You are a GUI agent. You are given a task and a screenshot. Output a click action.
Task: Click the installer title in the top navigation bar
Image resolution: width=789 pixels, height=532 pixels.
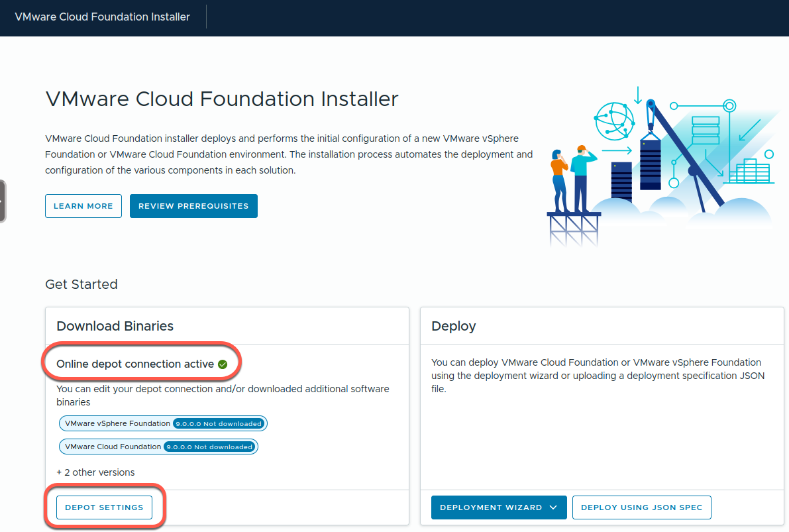(x=102, y=17)
